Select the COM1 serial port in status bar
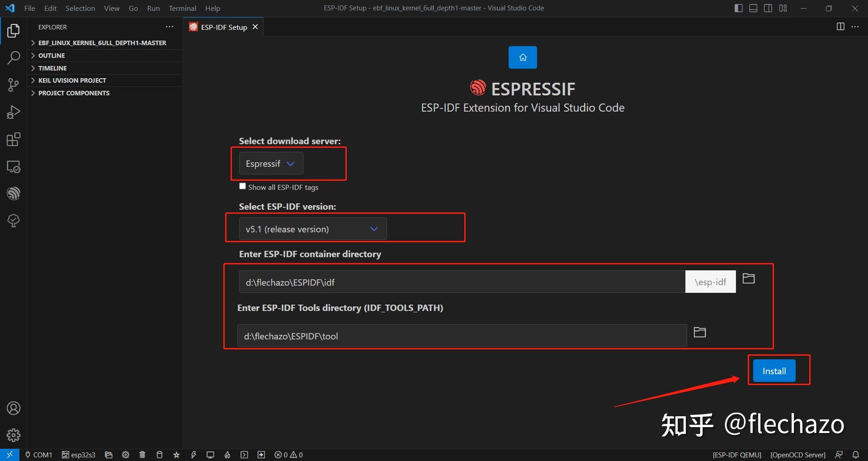Image resolution: width=868 pixels, height=461 pixels. pyautogui.click(x=38, y=455)
